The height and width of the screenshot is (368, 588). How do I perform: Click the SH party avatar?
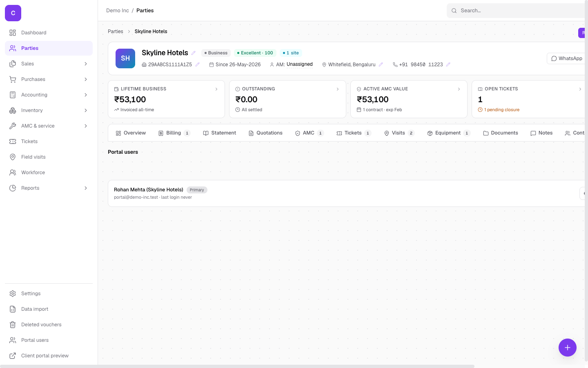[125, 58]
